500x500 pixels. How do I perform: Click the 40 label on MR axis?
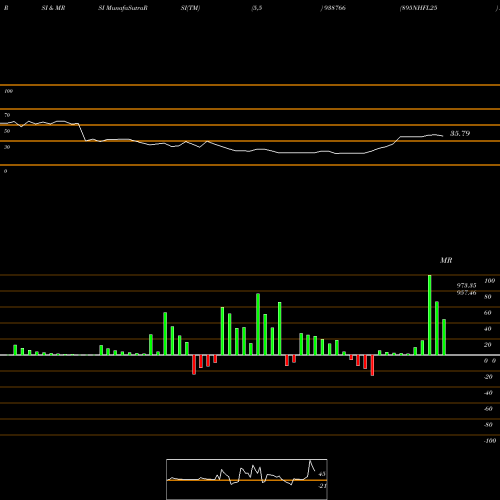[488, 329]
